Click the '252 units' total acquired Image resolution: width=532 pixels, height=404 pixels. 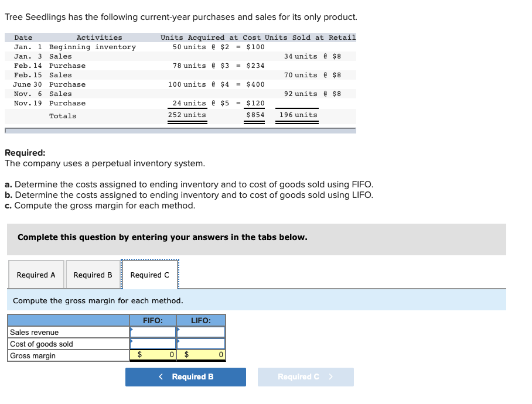pos(187,115)
